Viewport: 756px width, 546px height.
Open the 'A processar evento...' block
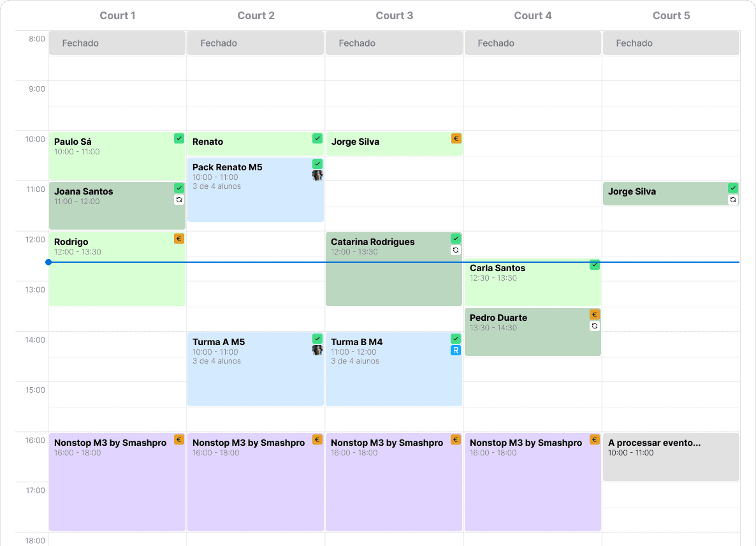pos(671,457)
